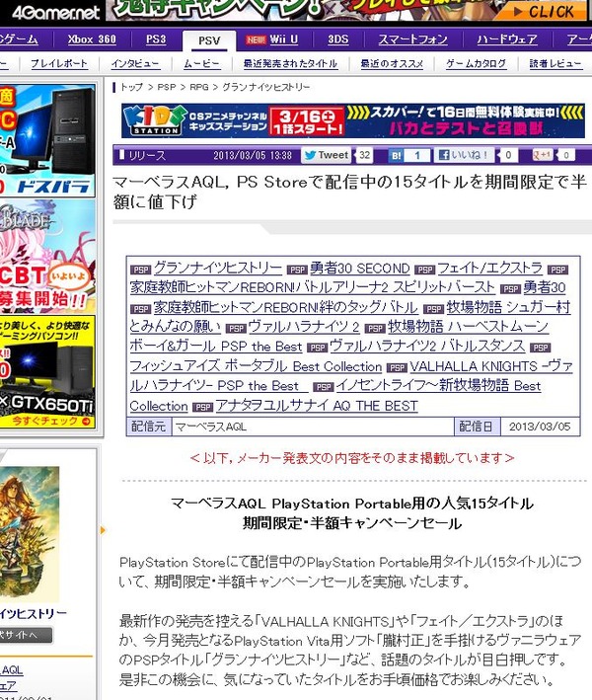Click the Hatena B! bookmark button

pos(397,155)
